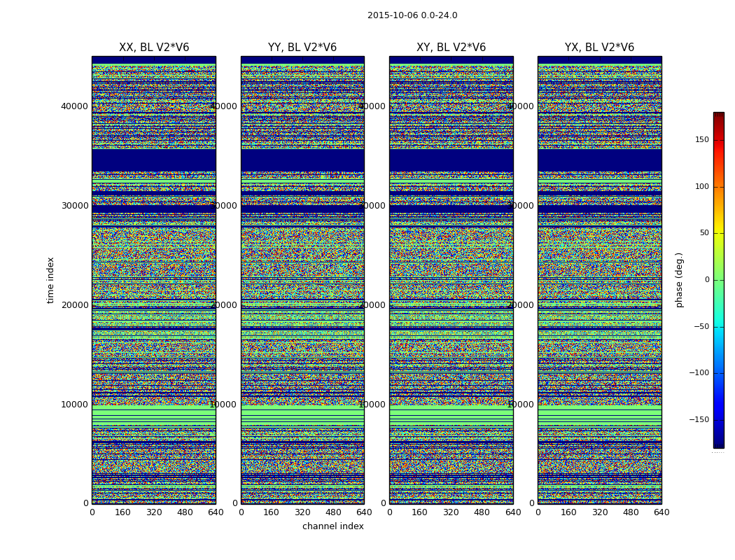Click the '320' channel tick under YX plot
Image resolution: width=735 pixels, height=560 pixels.
(599, 512)
